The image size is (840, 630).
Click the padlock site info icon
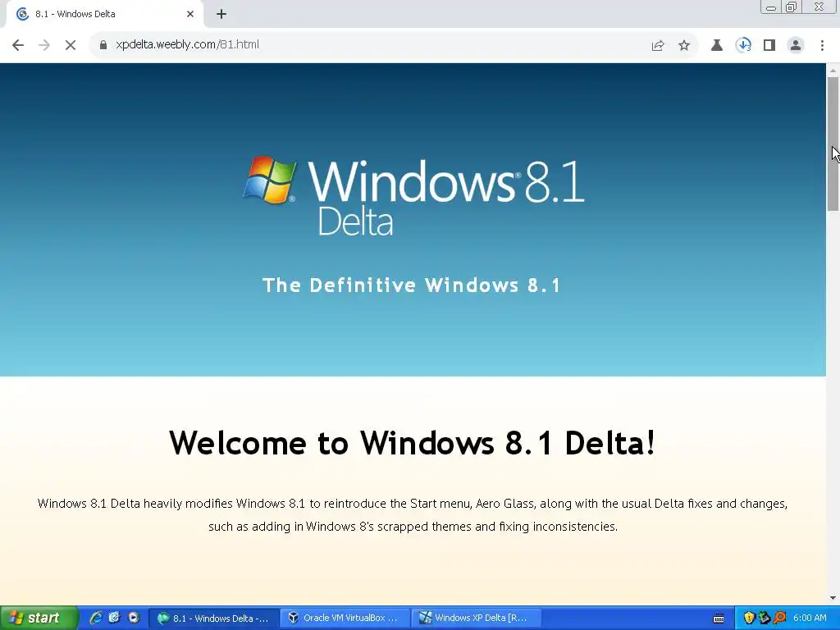[103, 45]
